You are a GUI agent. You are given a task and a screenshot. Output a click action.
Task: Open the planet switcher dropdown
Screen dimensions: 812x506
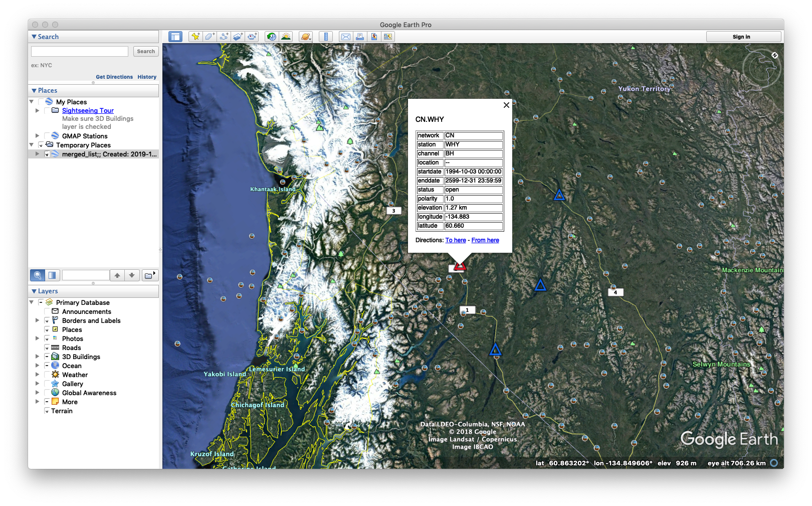(x=306, y=37)
